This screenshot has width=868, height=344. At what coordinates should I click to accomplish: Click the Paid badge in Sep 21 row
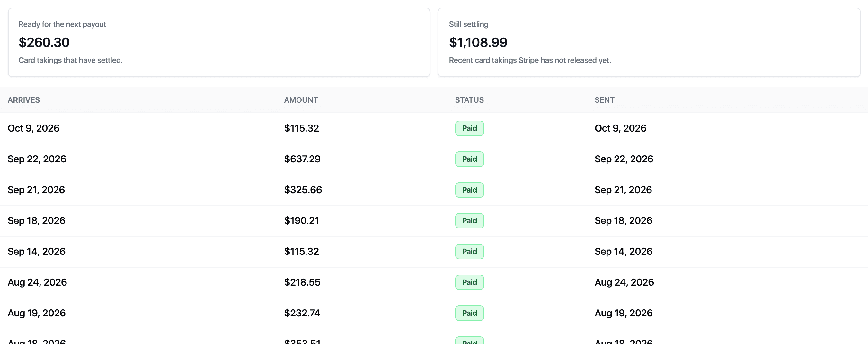469,190
